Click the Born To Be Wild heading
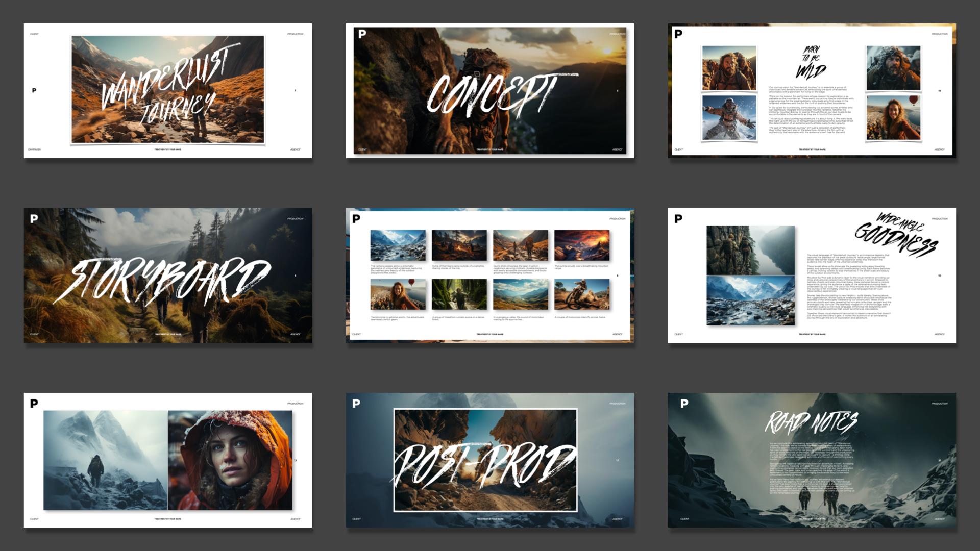Screen dimensions: 980x551 pos(811,63)
